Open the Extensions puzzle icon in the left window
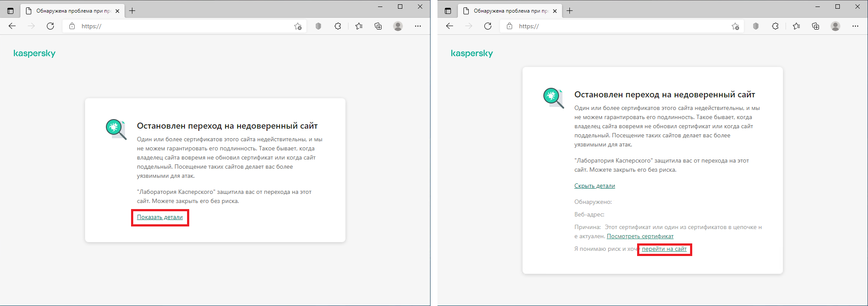The width and height of the screenshot is (868, 306). (x=338, y=26)
